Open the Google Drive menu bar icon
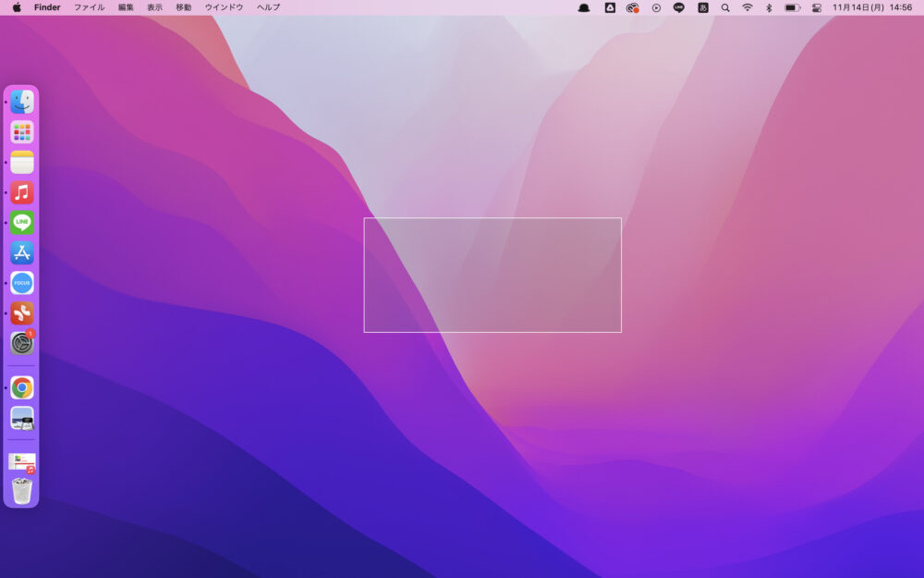 click(610, 7)
